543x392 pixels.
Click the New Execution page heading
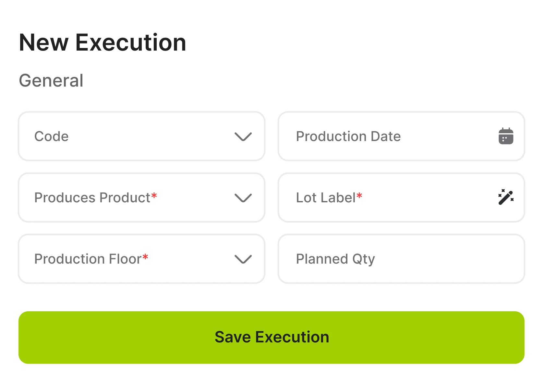pos(103,42)
